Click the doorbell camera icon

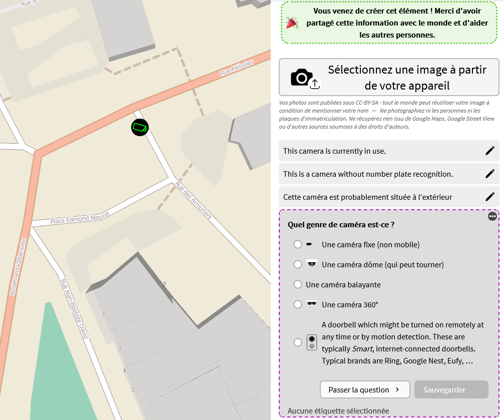tap(312, 342)
